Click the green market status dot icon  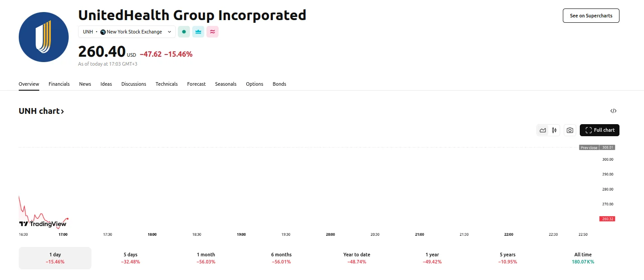[x=184, y=32]
